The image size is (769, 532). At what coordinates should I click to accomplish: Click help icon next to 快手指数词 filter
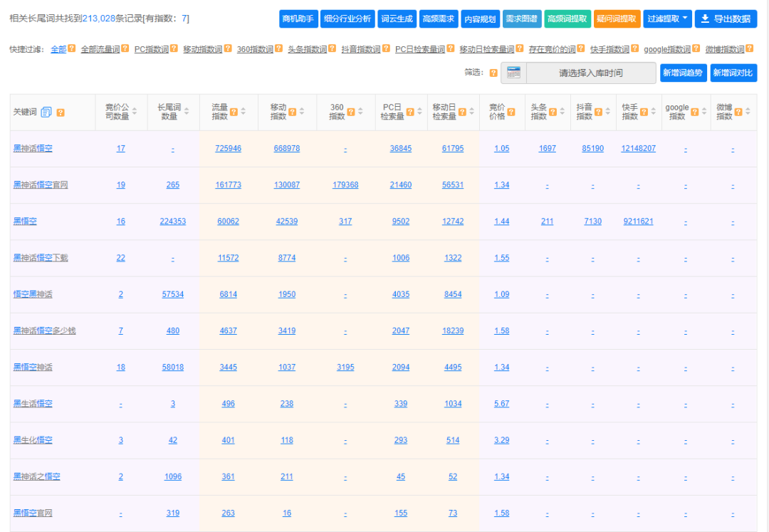[634, 48]
